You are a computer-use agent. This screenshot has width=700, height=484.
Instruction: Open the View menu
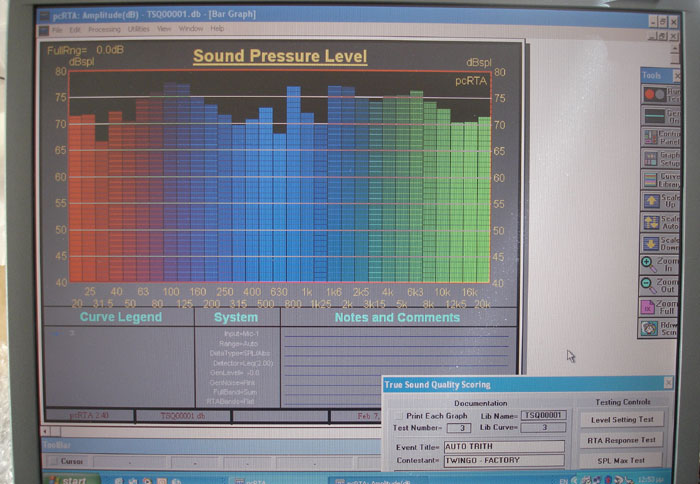(164, 29)
